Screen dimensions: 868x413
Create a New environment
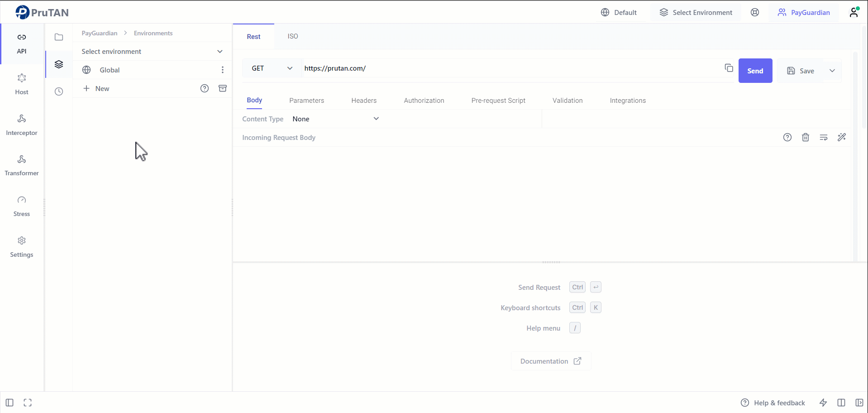(96, 88)
